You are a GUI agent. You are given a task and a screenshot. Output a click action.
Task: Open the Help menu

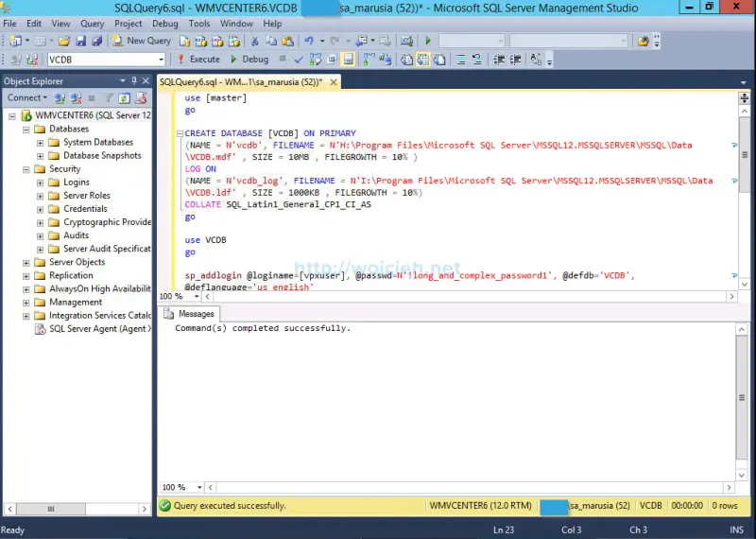point(272,23)
